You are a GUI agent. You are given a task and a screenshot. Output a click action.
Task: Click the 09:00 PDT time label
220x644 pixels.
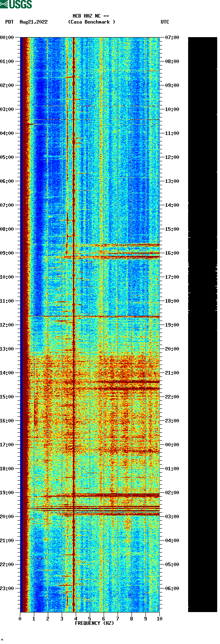(7, 253)
